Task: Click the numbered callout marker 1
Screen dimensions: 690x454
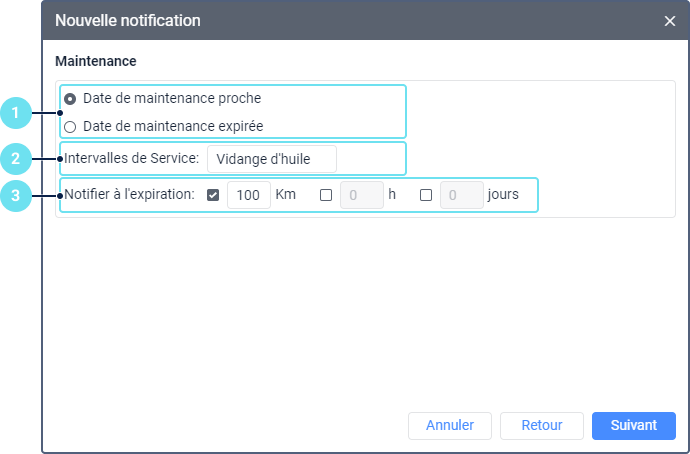Action: click(15, 113)
